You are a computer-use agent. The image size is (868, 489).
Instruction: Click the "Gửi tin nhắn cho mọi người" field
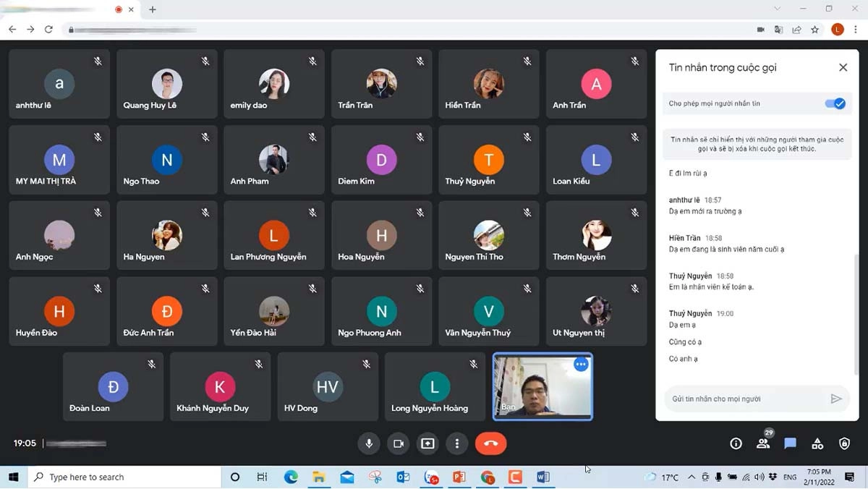(x=745, y=399)
